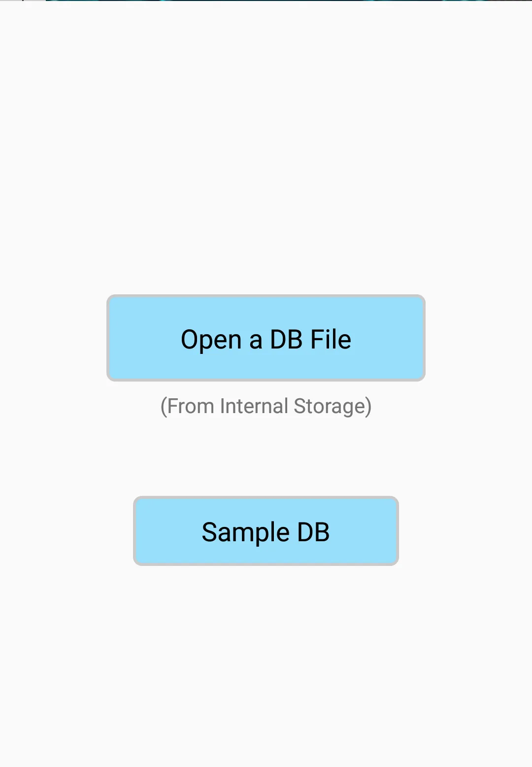
Task: Click the 'DB' text in Open a DB File
Action: [x=286, y=339]
